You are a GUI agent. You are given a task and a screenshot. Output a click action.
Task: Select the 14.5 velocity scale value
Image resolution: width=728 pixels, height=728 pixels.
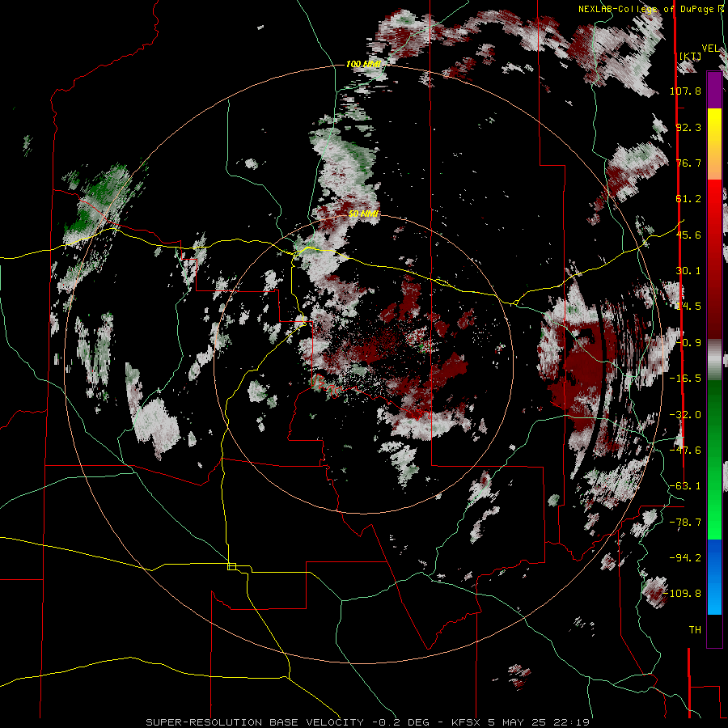(688, 307)
